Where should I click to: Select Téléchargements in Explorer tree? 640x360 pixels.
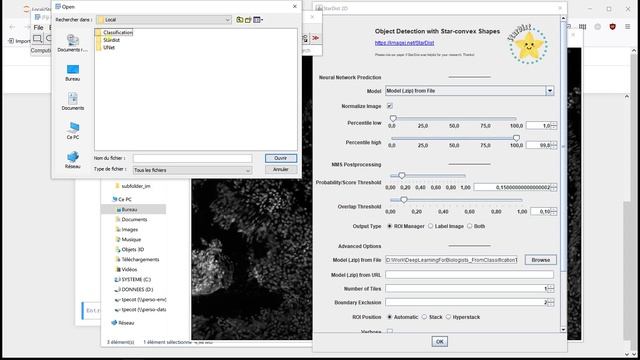pyautogui.click(x=140, y=260)
